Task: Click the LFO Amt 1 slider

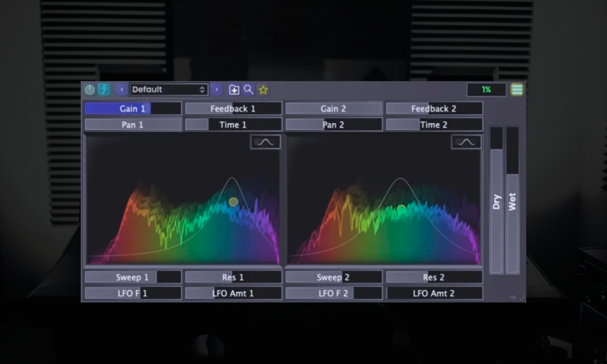Action: tap(233, 293)
